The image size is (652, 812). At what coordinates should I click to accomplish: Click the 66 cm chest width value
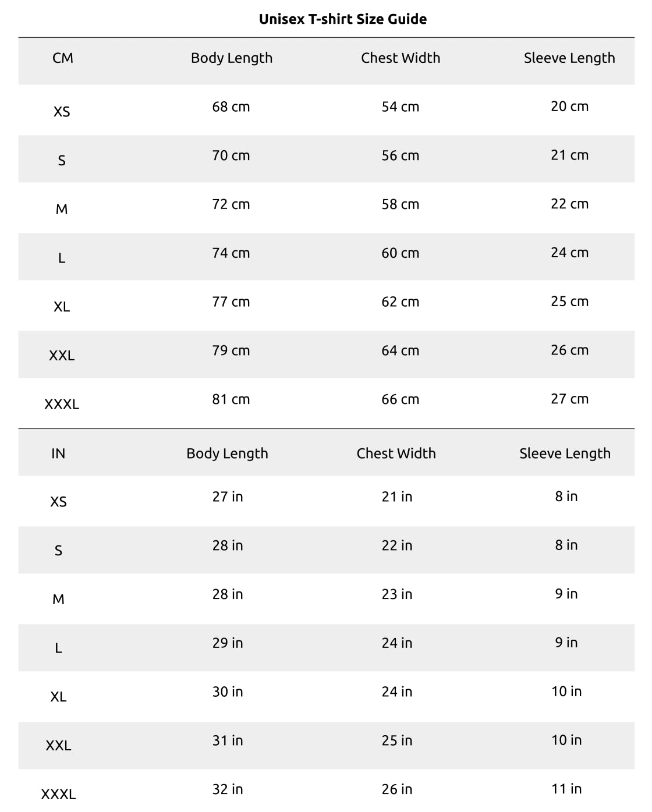pyautogui.click(x=401, y=399)
